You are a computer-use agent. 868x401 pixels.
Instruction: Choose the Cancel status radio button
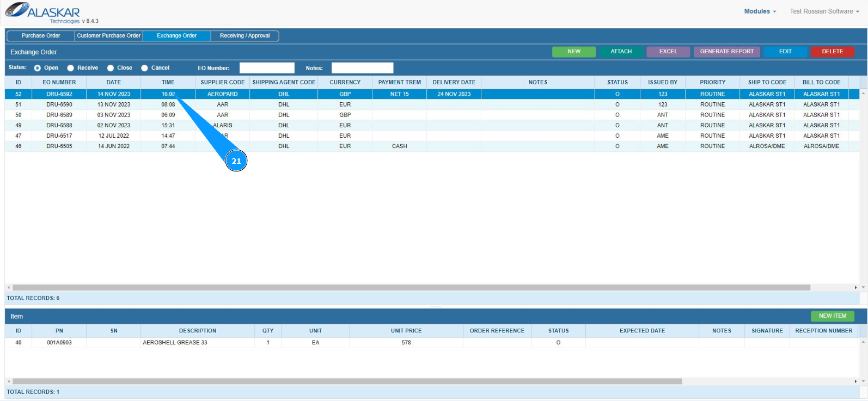coord(145,68)
